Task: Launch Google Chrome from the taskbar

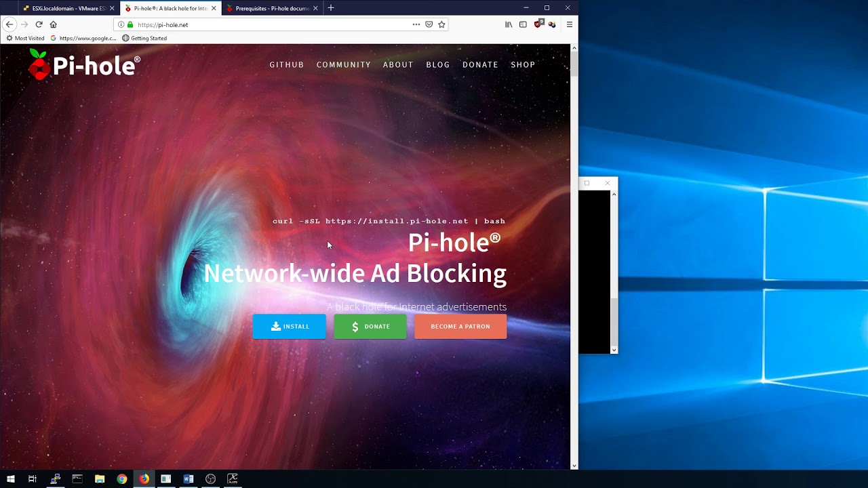Action: (121, 479)
